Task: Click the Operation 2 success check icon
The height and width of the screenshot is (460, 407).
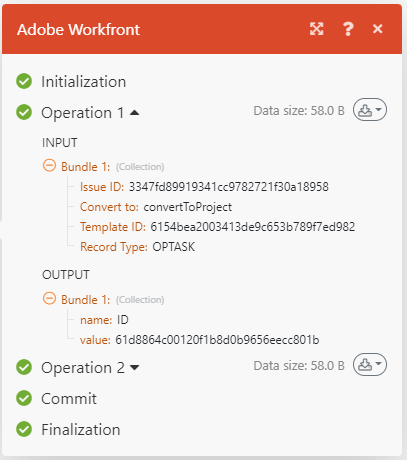Action: coord(24,367)
